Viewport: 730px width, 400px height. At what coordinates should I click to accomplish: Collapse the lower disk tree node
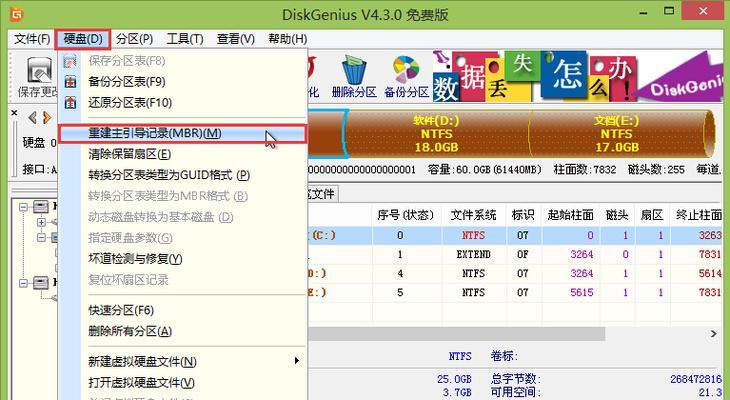[23, 283]
